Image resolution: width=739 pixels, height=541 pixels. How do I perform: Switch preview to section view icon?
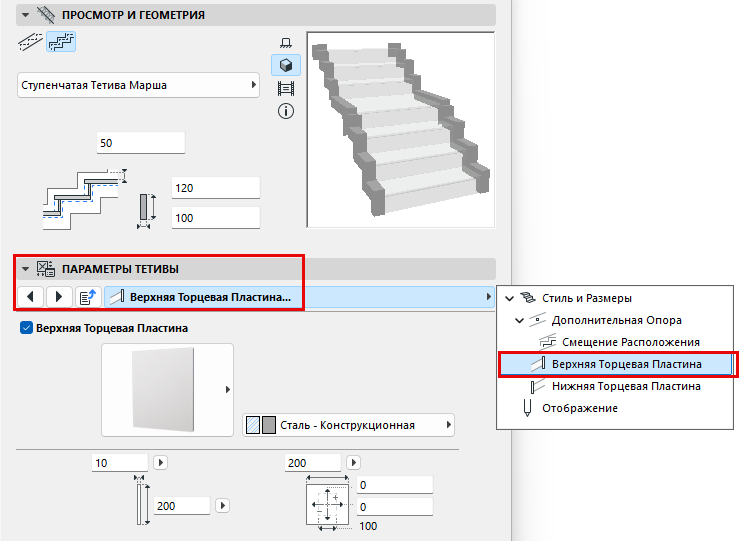pos(286,88)
